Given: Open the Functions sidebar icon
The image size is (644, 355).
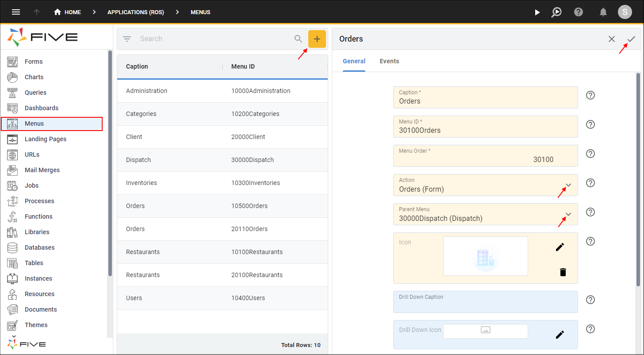Looking at the screenshot, I should (12, 216).
